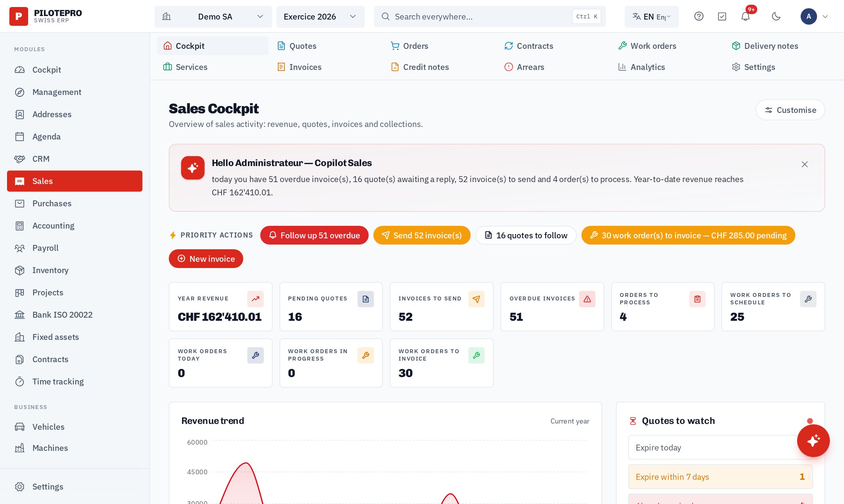The width and height of the screenshot is (844, 504).
Task: Open the EN language selector
Action: click(652, 16)
